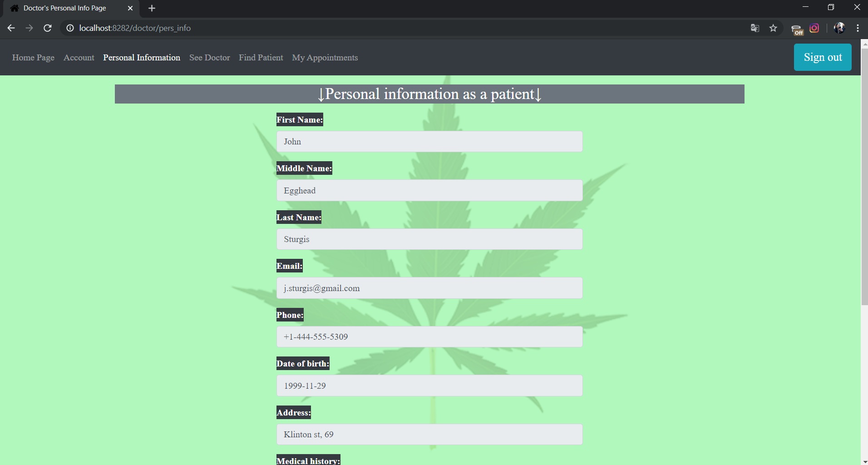The height and width of the screenshot is (465, 868).
Task: Open the Account nav link
Action: pos(79,58)
